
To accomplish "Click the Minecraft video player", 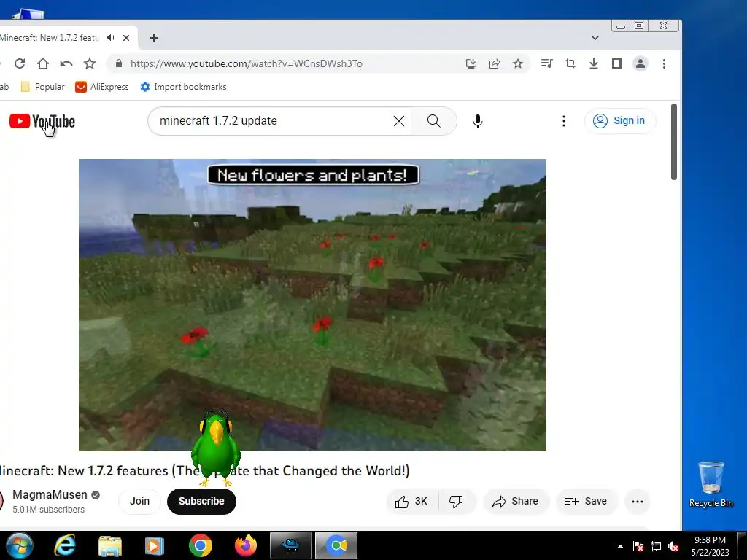I will click(x=312, y=305).
